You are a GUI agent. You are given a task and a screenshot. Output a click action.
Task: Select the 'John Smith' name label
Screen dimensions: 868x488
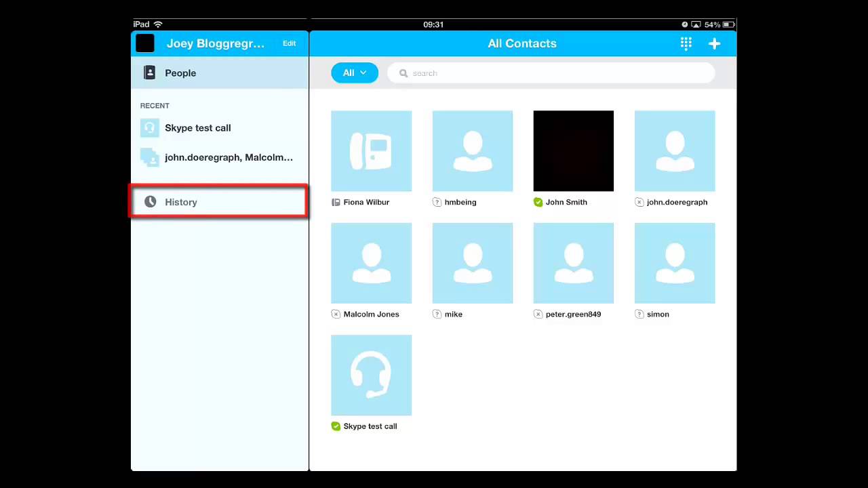click(x=566, y=202)
